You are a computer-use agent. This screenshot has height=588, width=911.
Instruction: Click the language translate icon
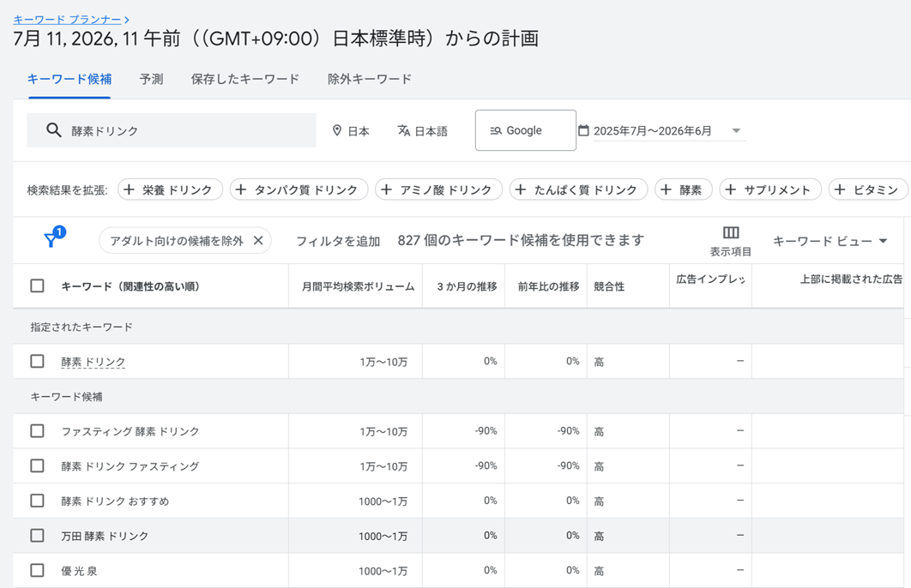(x=404, y=130)
